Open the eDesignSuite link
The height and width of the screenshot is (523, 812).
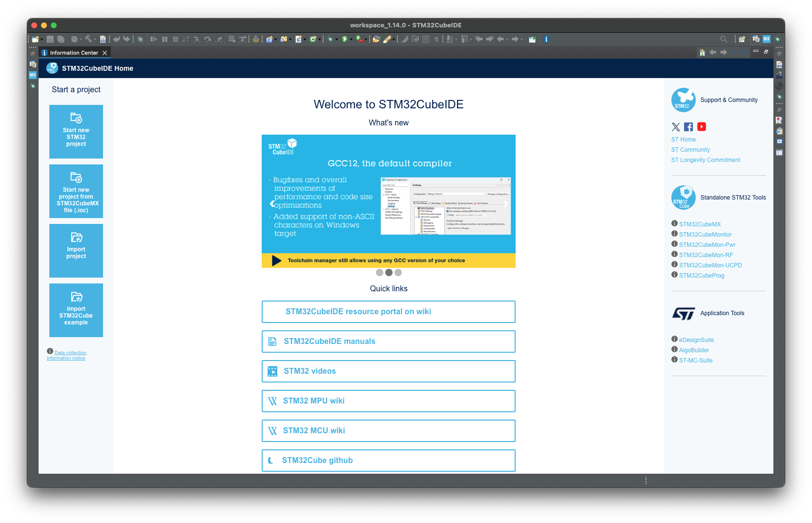pyautogui.click(x=696, y=340)
